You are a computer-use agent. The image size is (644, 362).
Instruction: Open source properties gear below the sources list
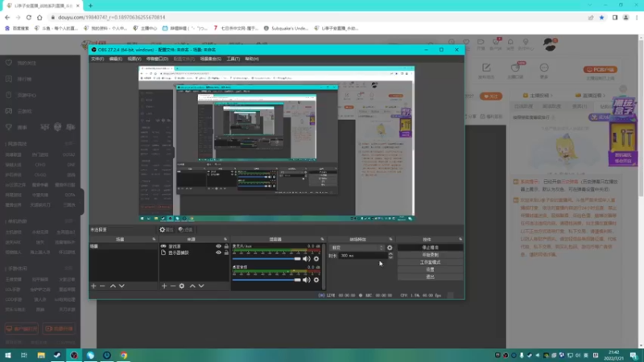click(182, 286)
